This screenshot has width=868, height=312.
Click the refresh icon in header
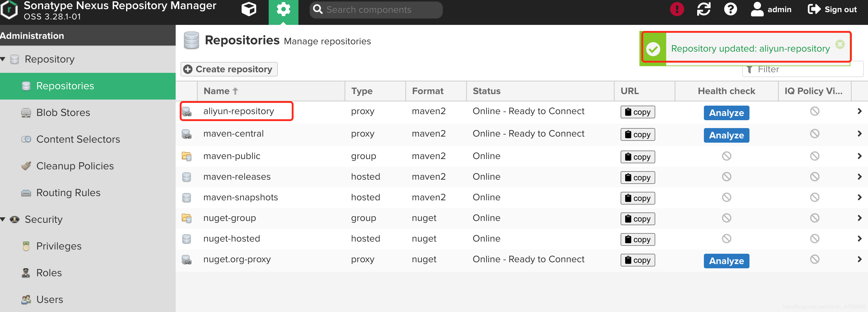coord(704,9)
